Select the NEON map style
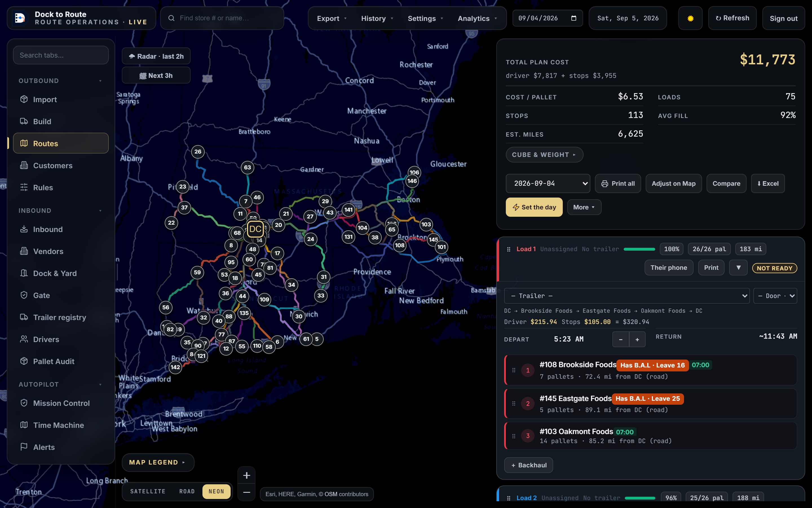Image resolution: width=812 pixels, height=508 pixels. click(x=217, y=492)
